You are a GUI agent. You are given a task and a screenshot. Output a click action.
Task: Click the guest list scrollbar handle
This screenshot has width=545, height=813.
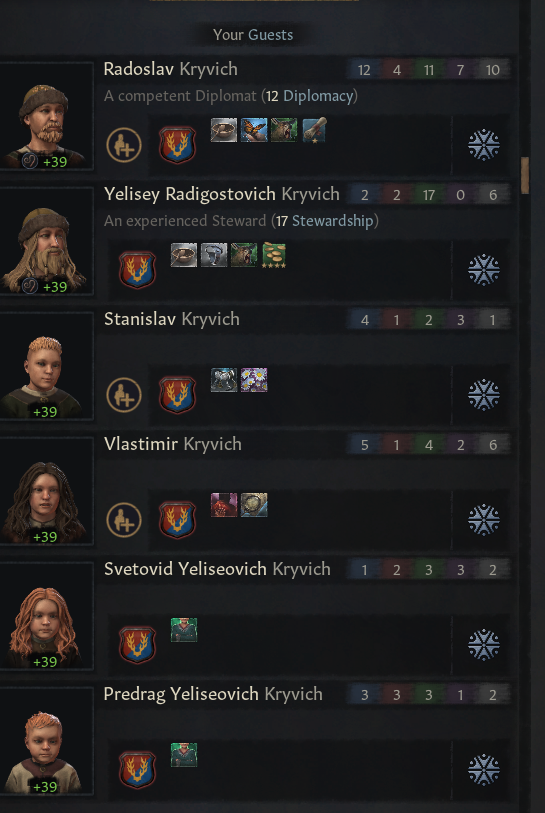click(525, 175)
